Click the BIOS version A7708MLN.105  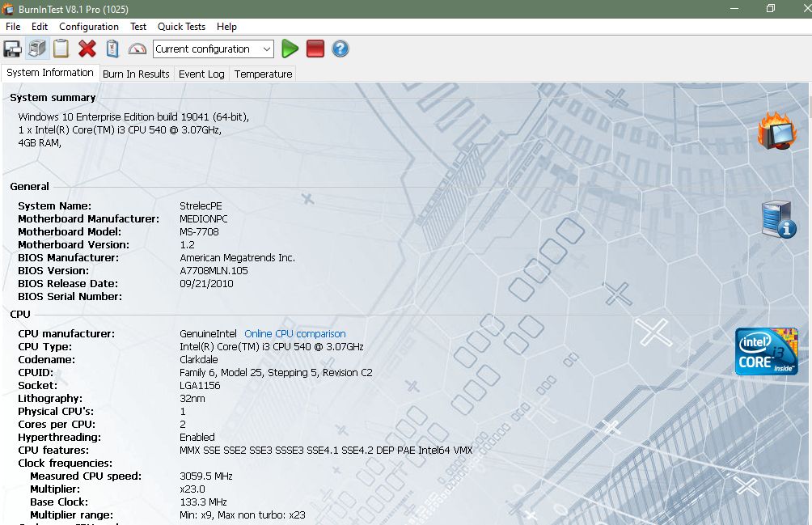tap(214, 271)
